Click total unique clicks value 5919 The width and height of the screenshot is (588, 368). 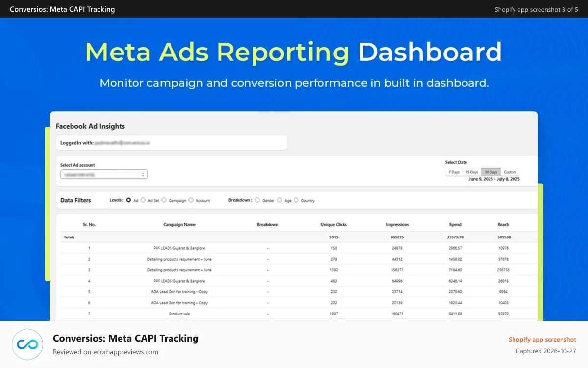point(334,237)
